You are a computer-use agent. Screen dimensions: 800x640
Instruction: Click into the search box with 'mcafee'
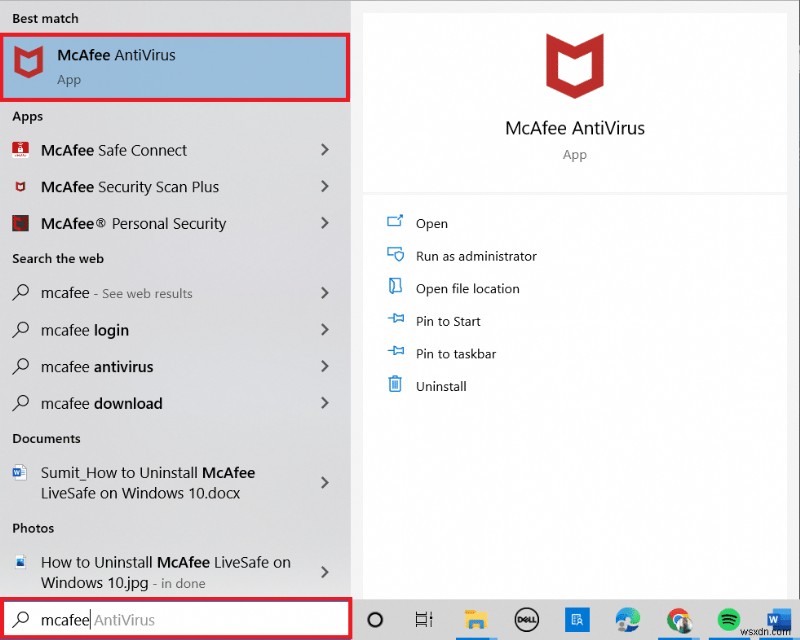point(177,619)
